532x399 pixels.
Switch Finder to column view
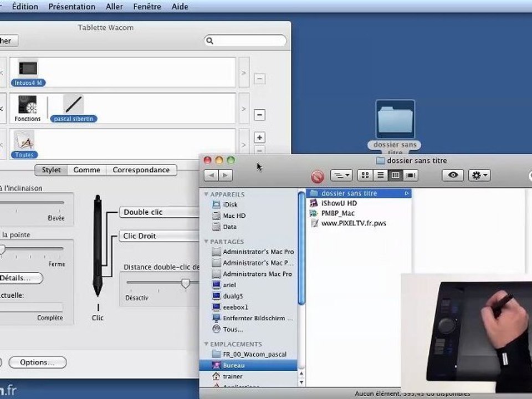[396, 175]
